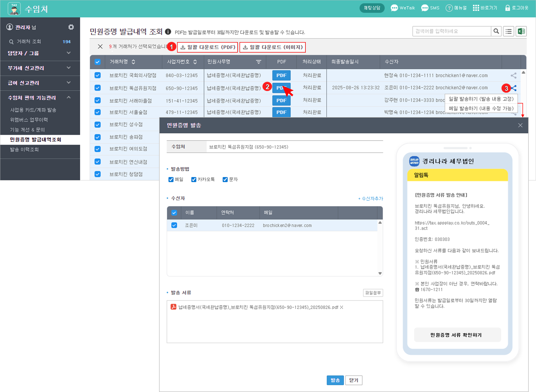536x392 pixels.
Task: Click the info icon beside page title
Action: click(168, 32)
